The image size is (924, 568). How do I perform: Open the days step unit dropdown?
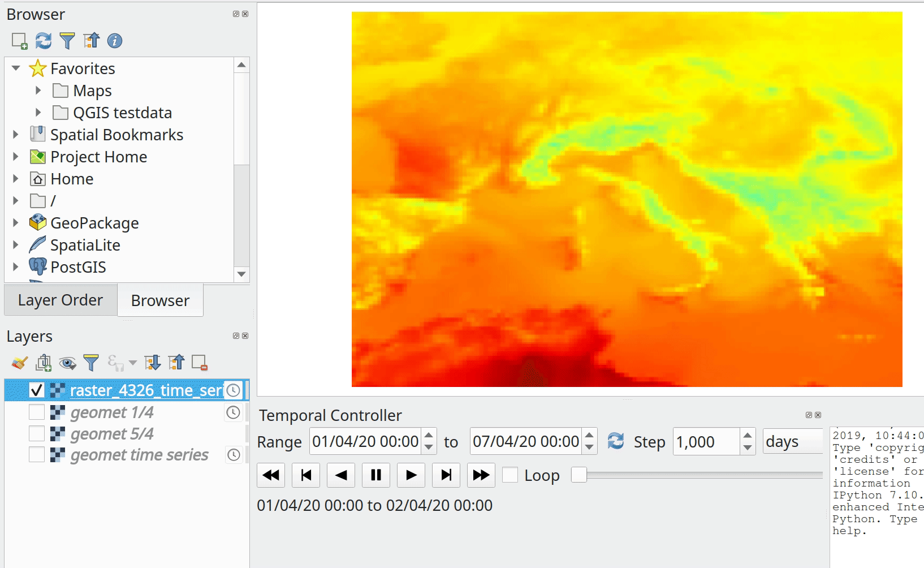pos(792,441)
